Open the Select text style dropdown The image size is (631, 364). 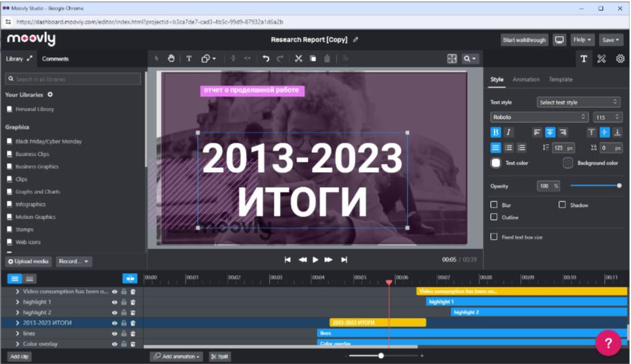click(x=578, y=102)
